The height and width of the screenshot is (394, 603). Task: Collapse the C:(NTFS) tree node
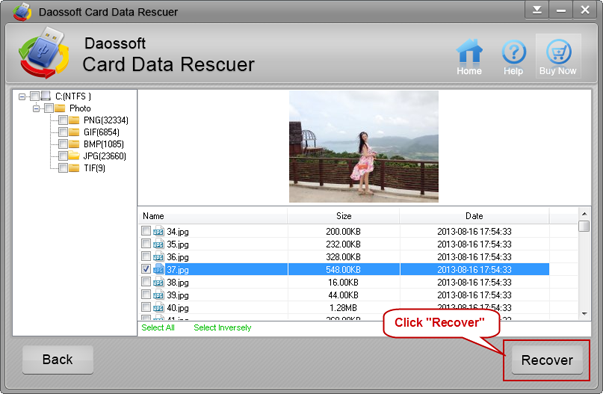click(x=22, y=96)
